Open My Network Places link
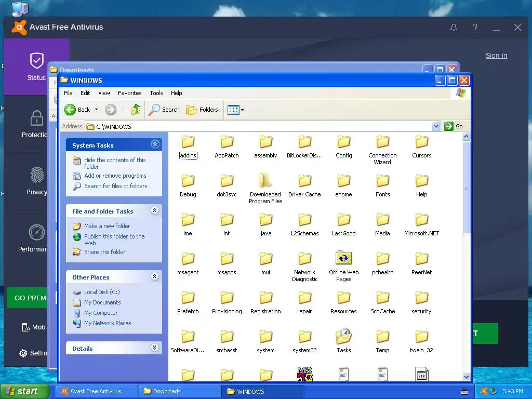The image size is (532, 399). tap(108, 323)
